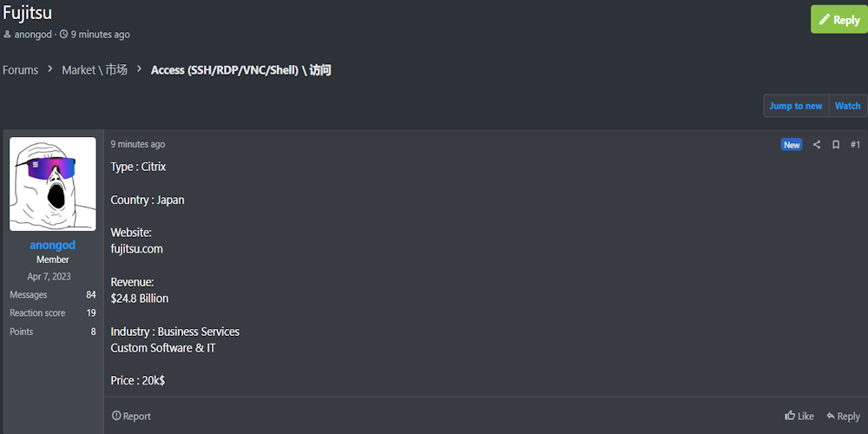Watch this thread

[847, 106]
